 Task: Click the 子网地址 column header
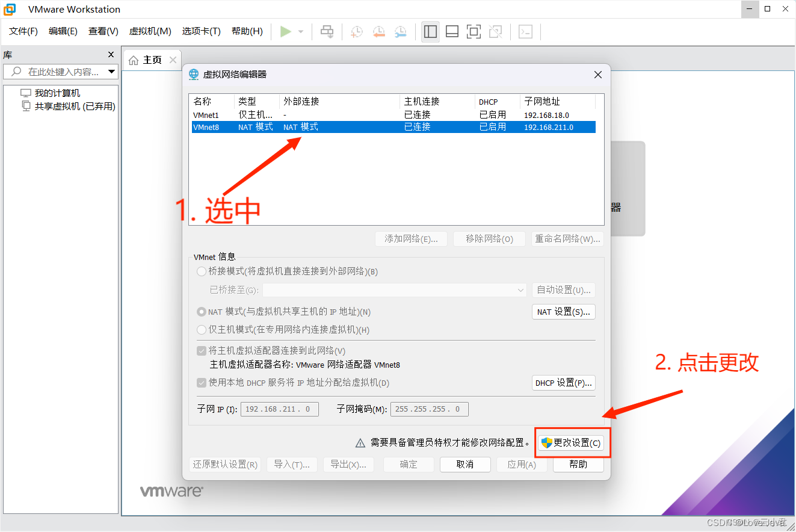558,102
